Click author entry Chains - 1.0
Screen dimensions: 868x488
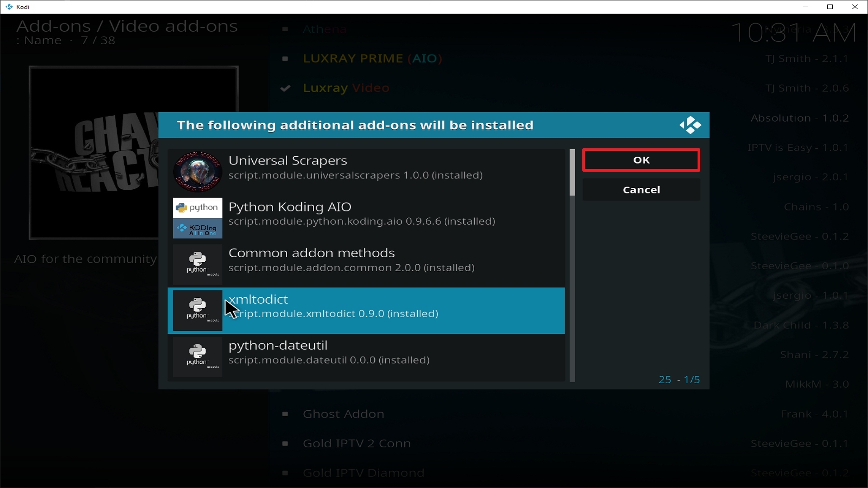tap(816, 207)
